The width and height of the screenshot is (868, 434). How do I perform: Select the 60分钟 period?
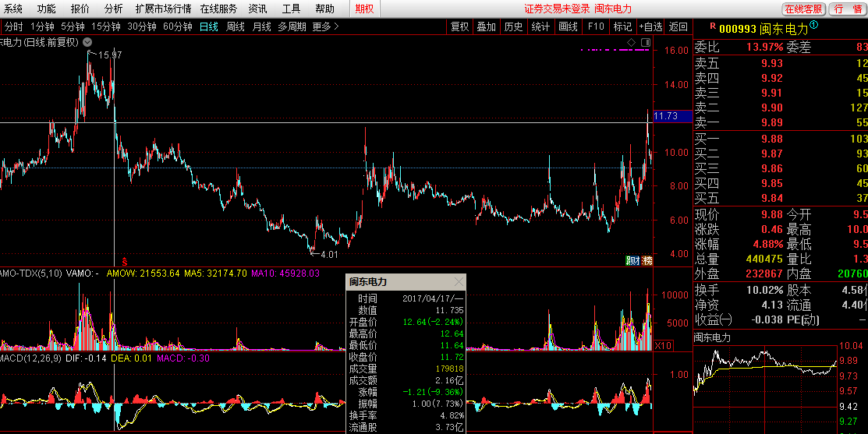point(178,26)
